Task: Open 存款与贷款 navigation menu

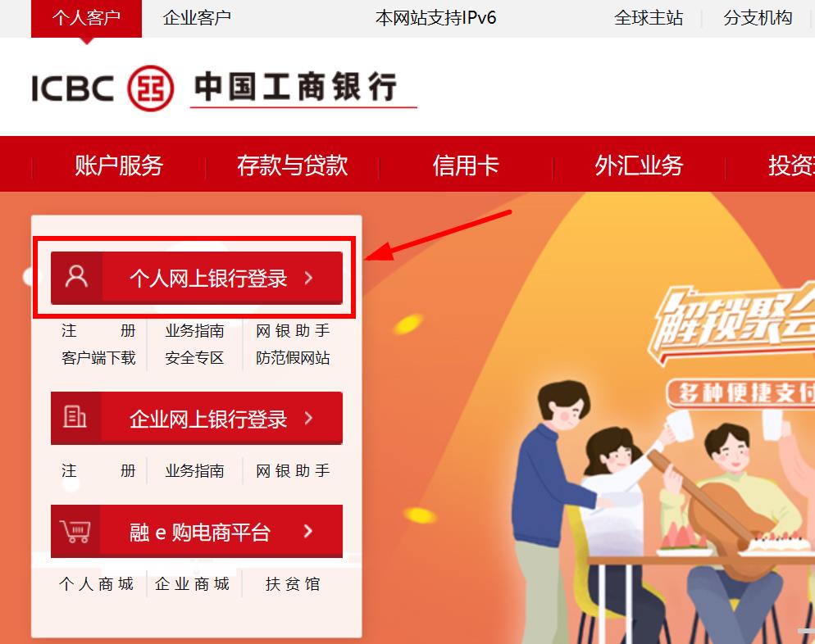Action: tap(293, 166)
